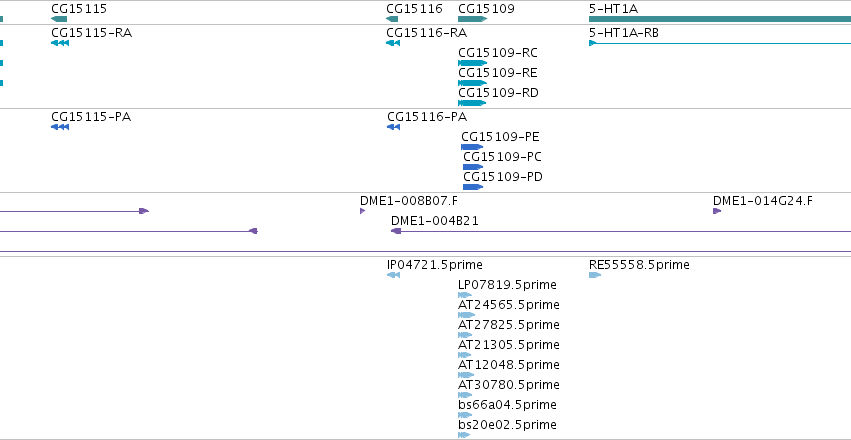Screen dimensions: 851x440
Task: Click the AT27825.5prime EST label
Action: click(x=509, y=325)
